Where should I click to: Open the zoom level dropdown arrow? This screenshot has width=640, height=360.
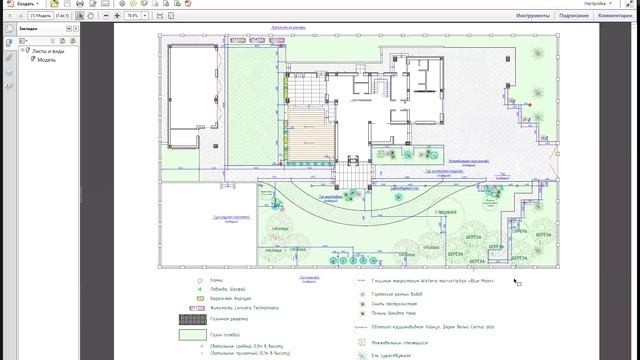coord(144,16)
